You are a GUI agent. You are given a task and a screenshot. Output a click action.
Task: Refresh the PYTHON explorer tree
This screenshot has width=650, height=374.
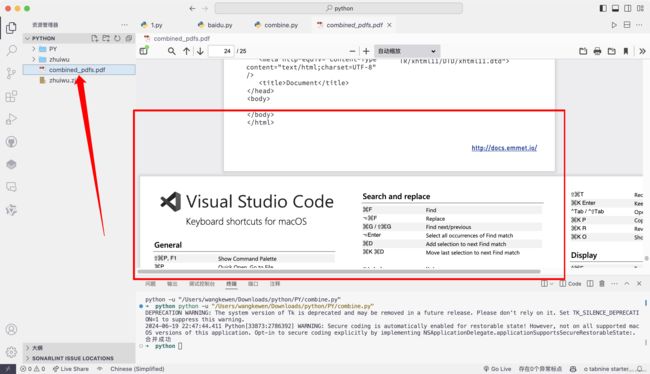pos(117,38)
